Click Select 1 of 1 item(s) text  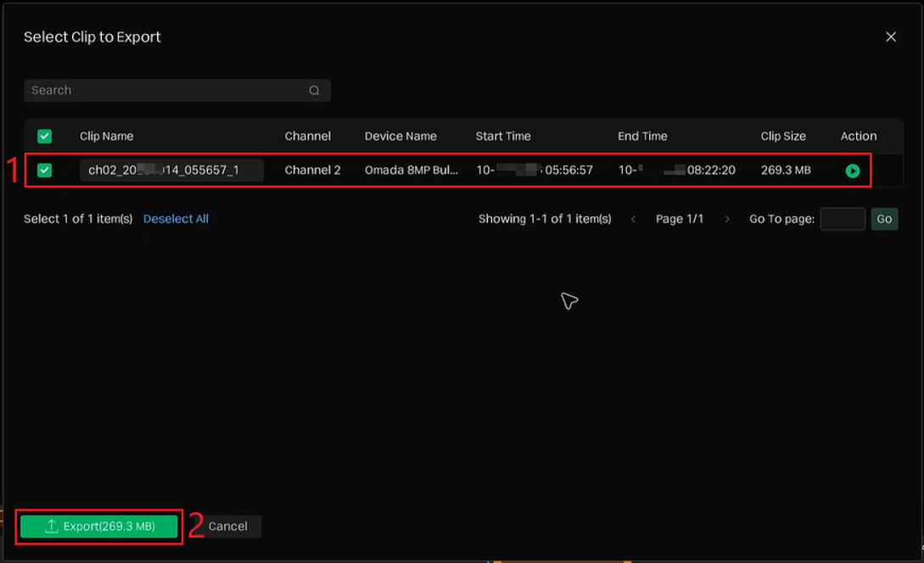point(78,219)
